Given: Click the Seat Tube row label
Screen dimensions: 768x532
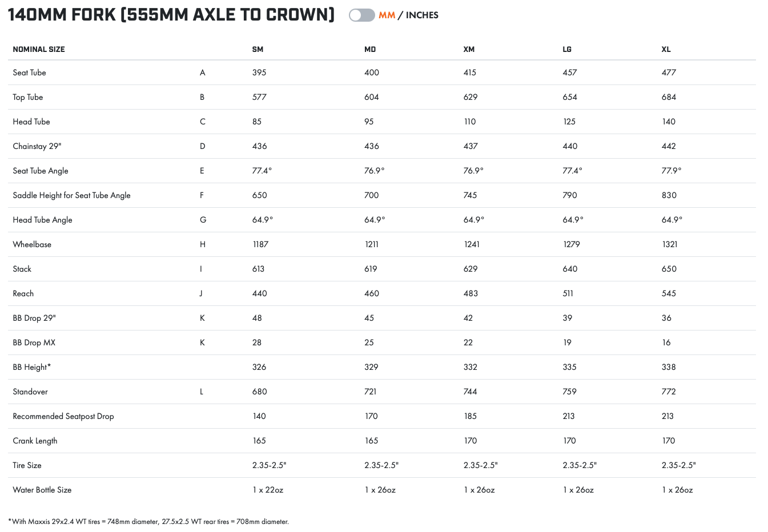Looking at the screenshot, I should 30,72.
